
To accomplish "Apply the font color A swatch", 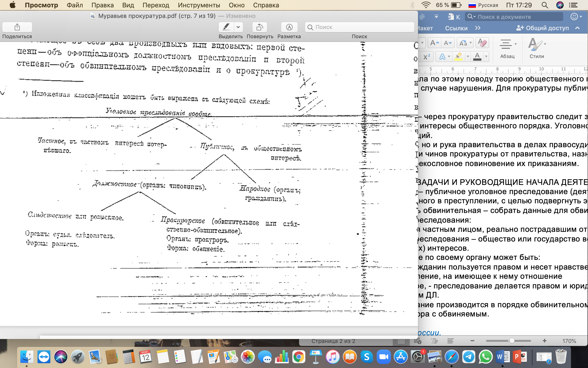I will [x=477, y=57].
